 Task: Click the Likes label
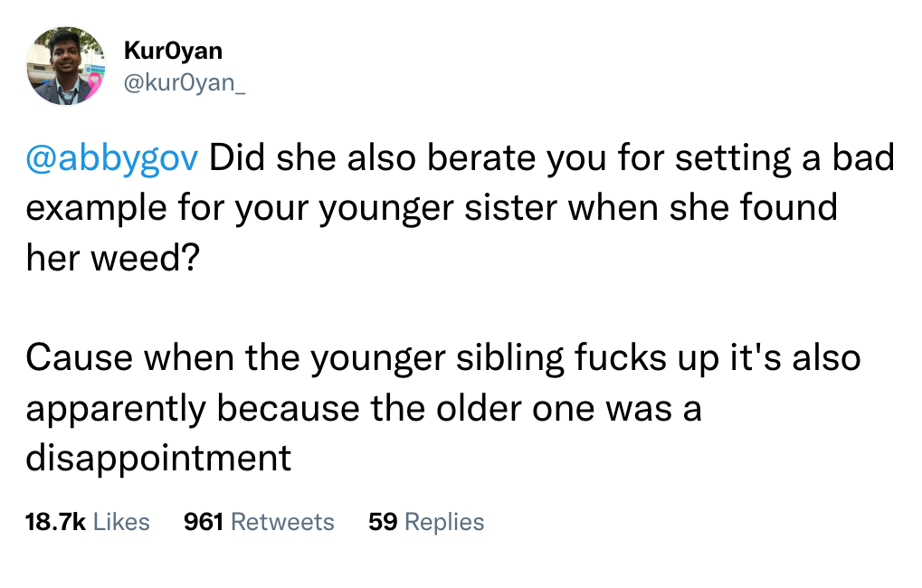pyautogui.click(x=122, y=522)
